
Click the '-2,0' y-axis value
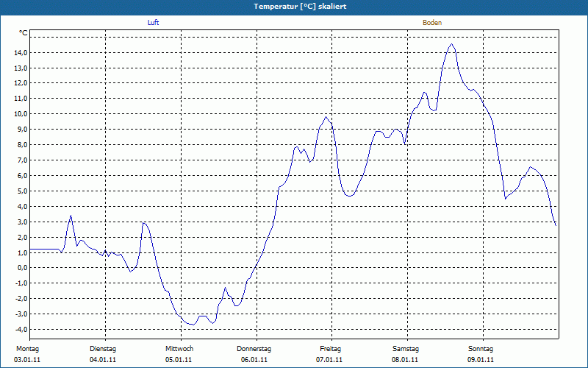tap(22, 299)
